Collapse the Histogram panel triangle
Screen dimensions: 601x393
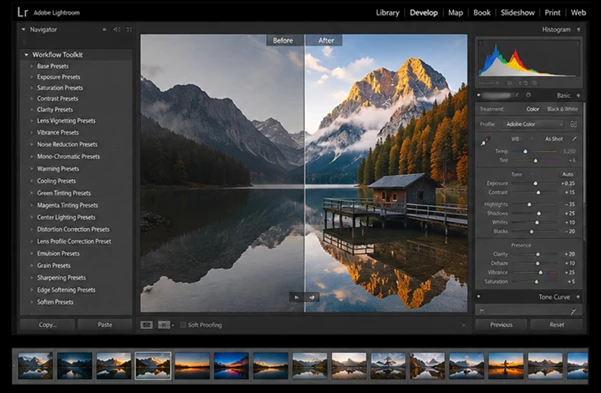point(578,30)
